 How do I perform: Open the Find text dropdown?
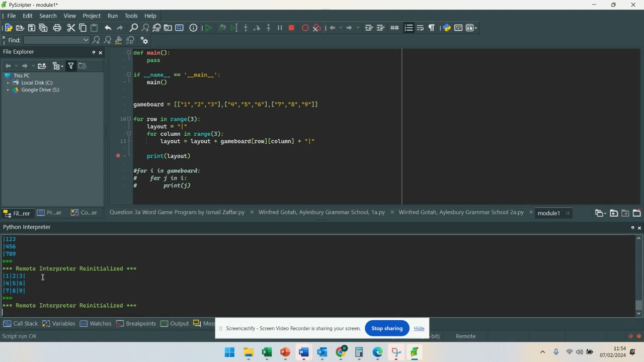pyautogui.click(x=86, y=40)
